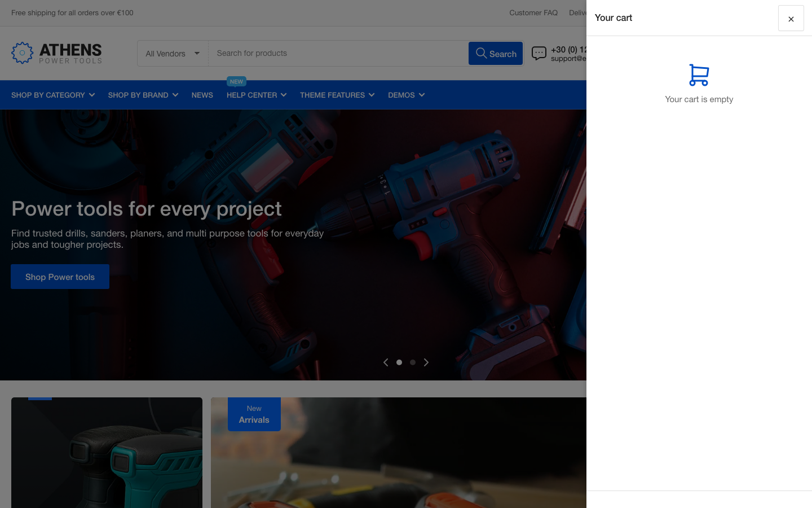
Task: Click the Search for products field
Action: coord(338,53)
